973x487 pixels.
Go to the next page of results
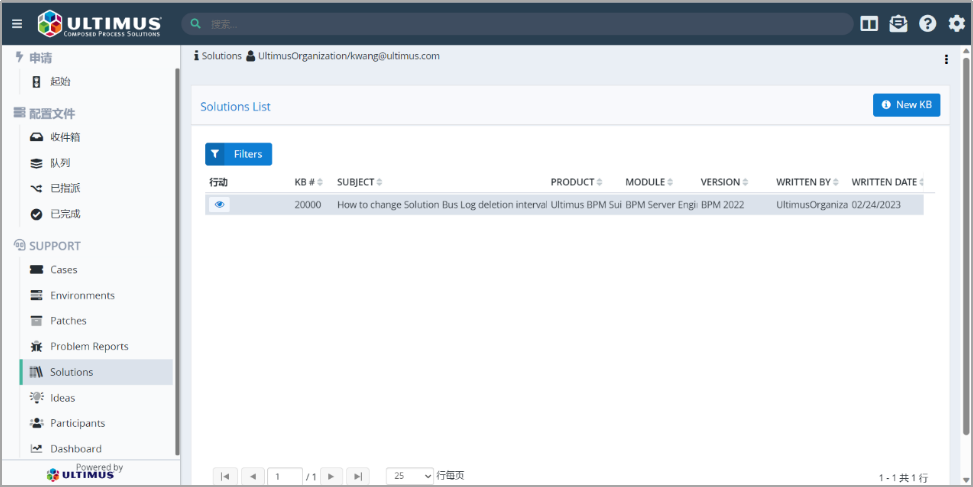[x=331, y=476]
